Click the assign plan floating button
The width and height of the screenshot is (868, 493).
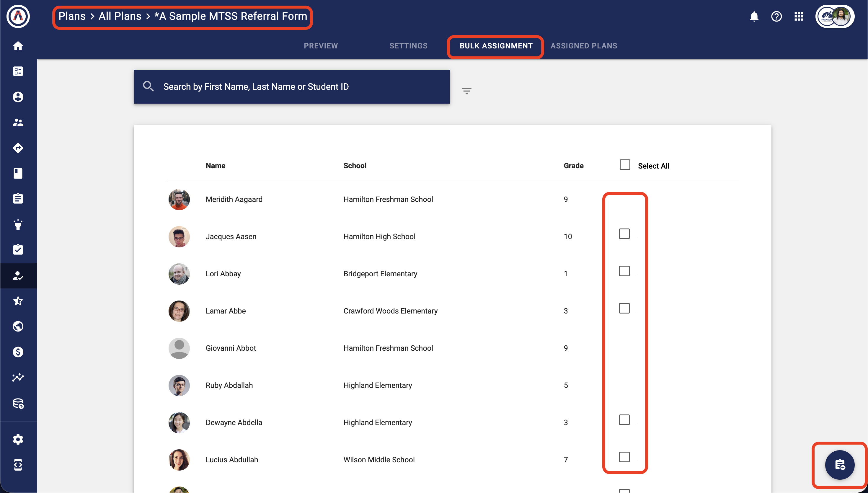[x=840, y=465]
